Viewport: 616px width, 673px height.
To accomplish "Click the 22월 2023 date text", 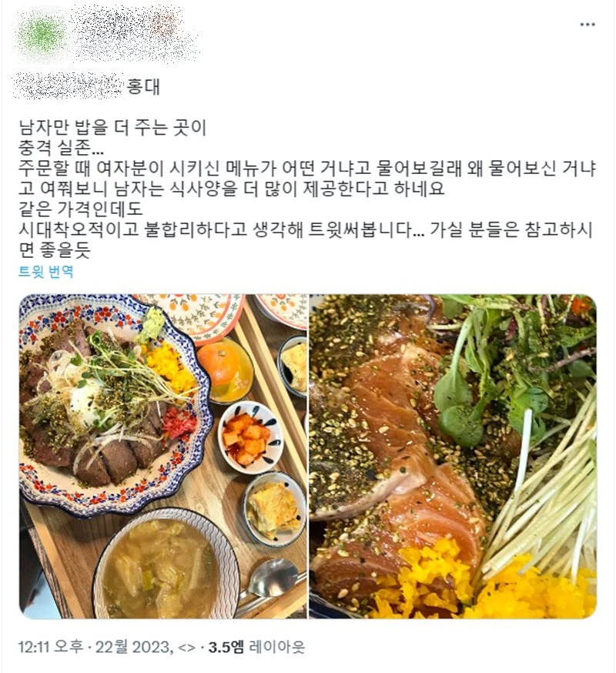I will (x=132, y=646).
